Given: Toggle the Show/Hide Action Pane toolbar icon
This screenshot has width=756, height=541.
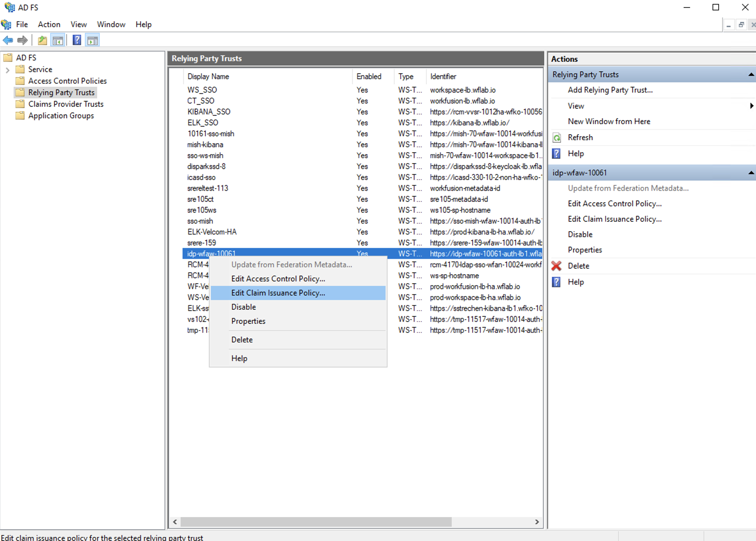Looking at the screenshot, I should 93,40.
